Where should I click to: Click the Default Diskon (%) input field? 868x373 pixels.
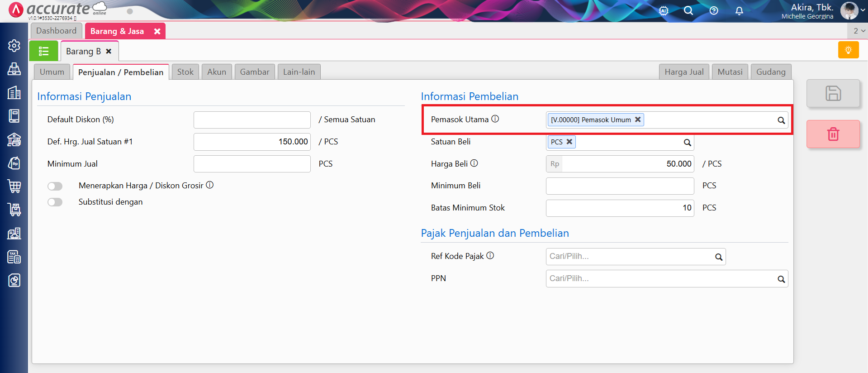[252, 120]
